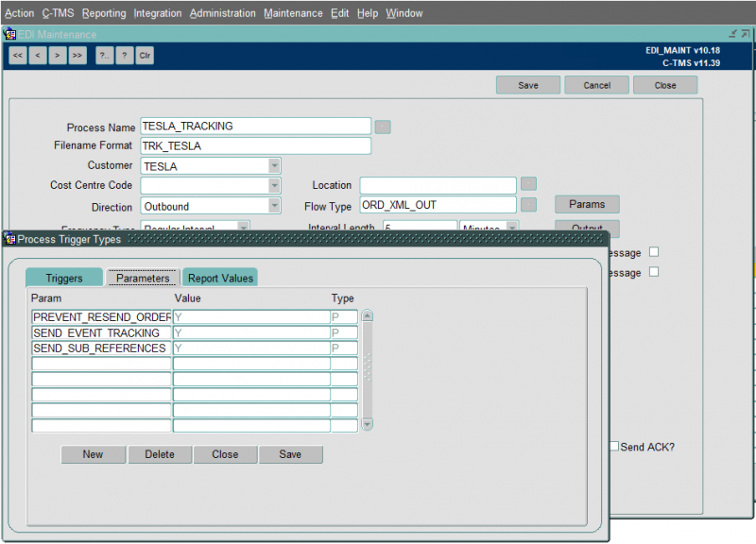
Task: Click the Flow Type field ORD_XML_OUT
Action: (438, 205)
